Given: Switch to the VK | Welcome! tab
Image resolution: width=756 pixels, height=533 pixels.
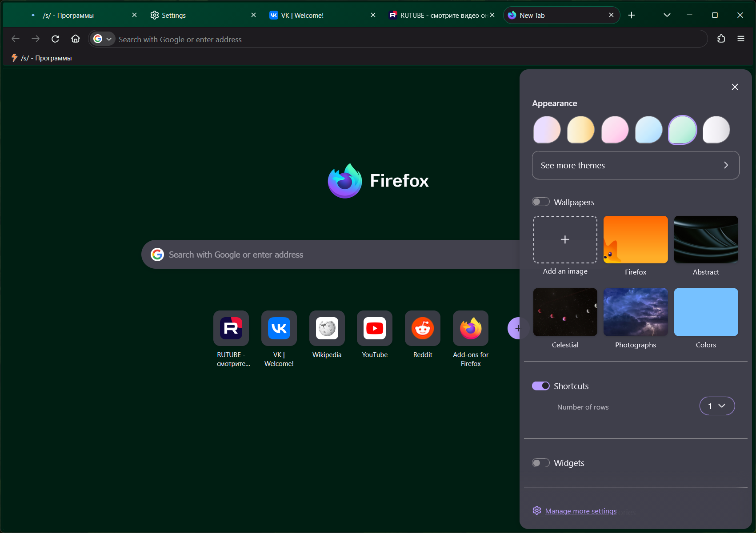Looking at the screenshot, I should [323, 15].
